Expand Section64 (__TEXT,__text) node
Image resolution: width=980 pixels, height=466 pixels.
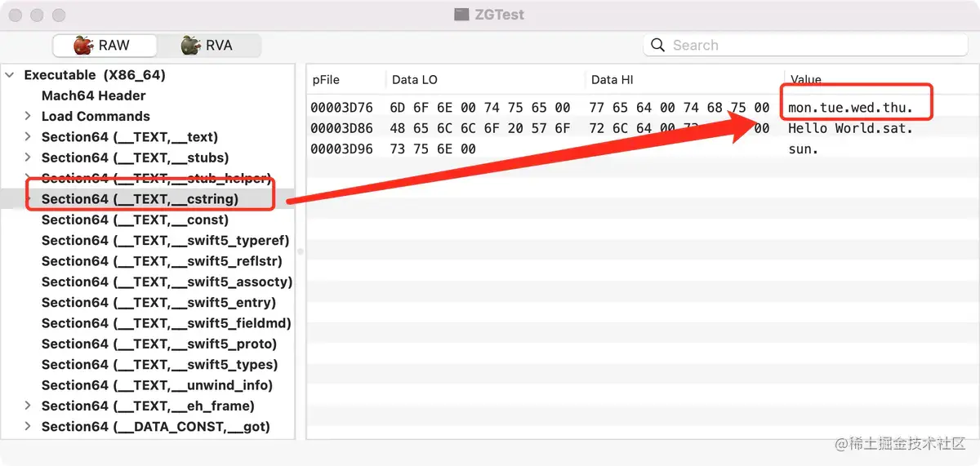click(28, 137)
